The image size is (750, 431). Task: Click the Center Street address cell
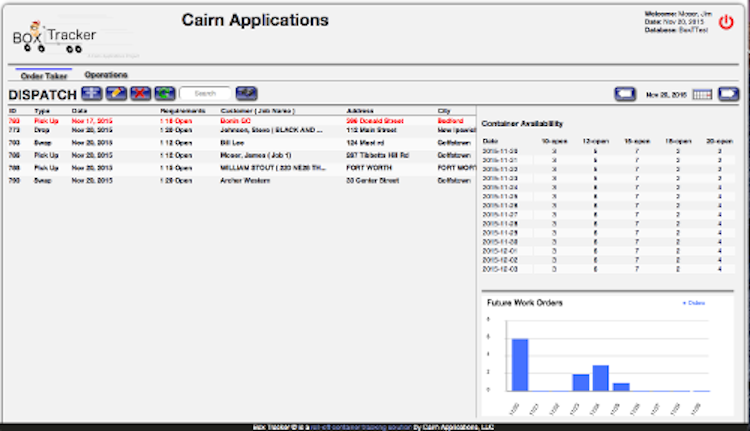click(x=373, y=180)
